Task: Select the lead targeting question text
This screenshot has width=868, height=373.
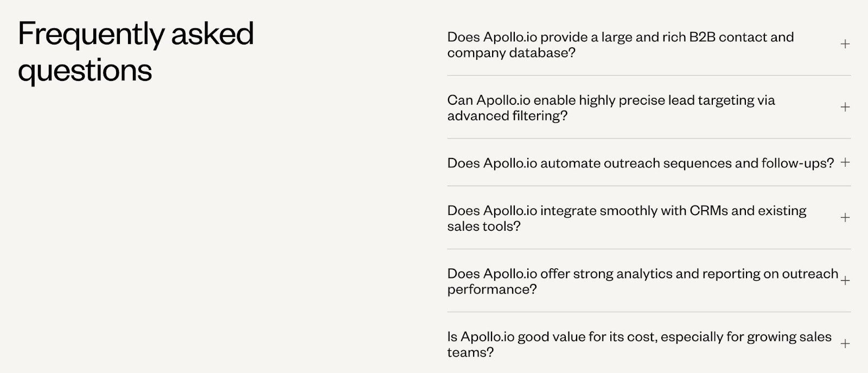Action: coord(611,108)
